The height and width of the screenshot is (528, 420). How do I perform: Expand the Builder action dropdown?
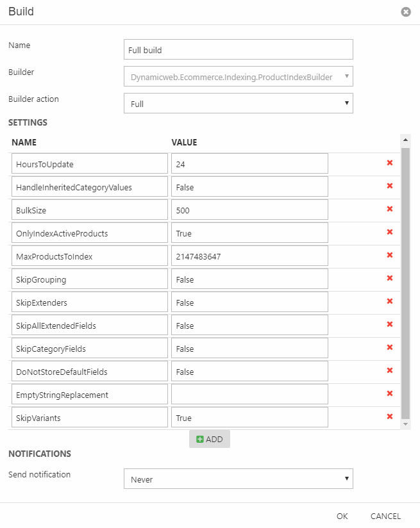coord(238,104)
